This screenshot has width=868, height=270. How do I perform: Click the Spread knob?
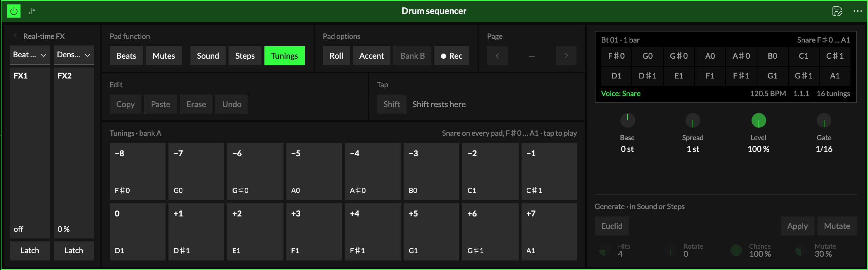pos(693,120)
